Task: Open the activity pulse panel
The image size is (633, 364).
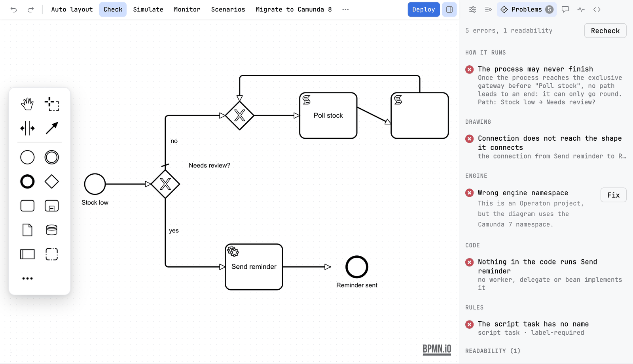Action: [x=581, y=9]
